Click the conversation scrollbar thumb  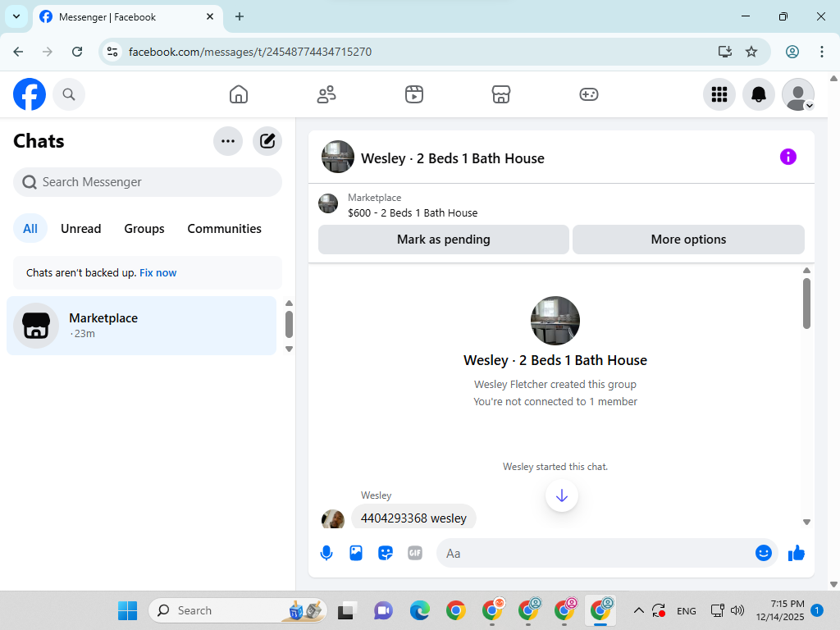806,304
